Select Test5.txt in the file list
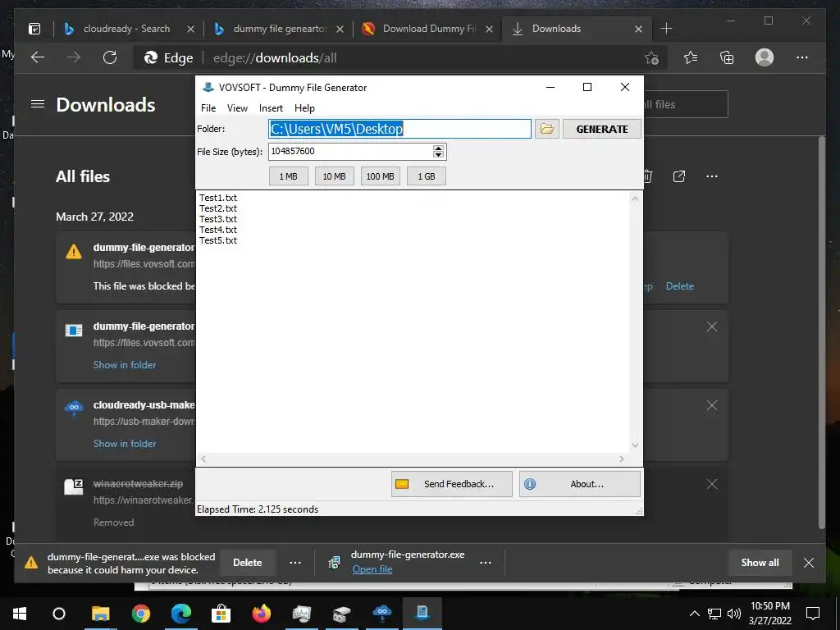The width and height of the screenshot is (840, 630). click(218, 240)
